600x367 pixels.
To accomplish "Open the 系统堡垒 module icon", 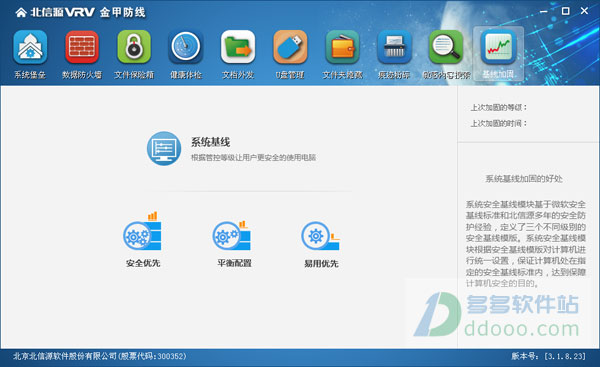I will 30,47.
